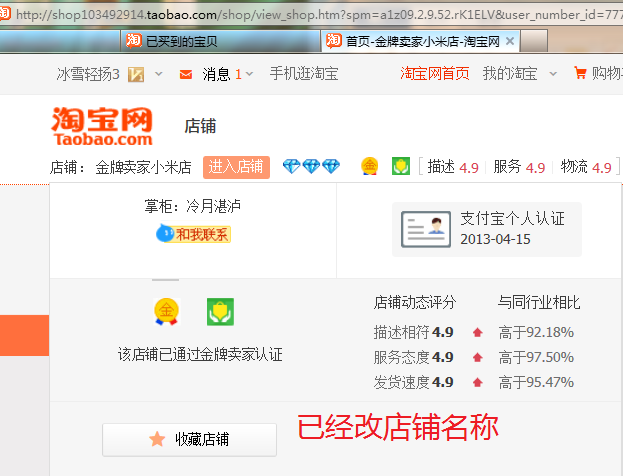Click the 购物 cart link text

pyautogui.click(x=607, y=74)
